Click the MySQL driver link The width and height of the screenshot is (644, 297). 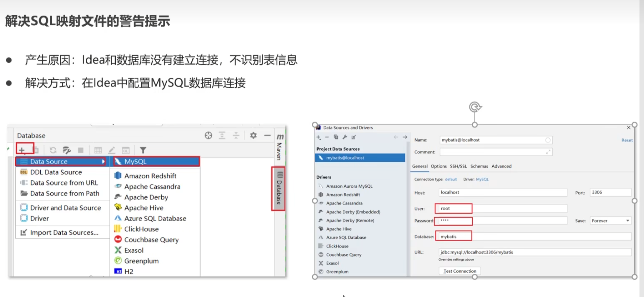click(x=482, y=180)
